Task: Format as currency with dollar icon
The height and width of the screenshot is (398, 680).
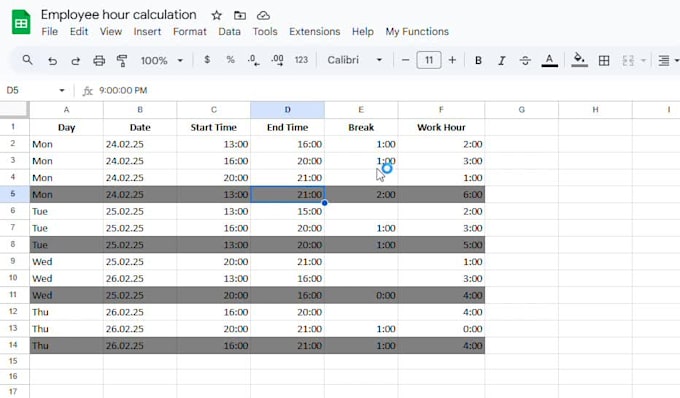Action: [x=207, y=60]
